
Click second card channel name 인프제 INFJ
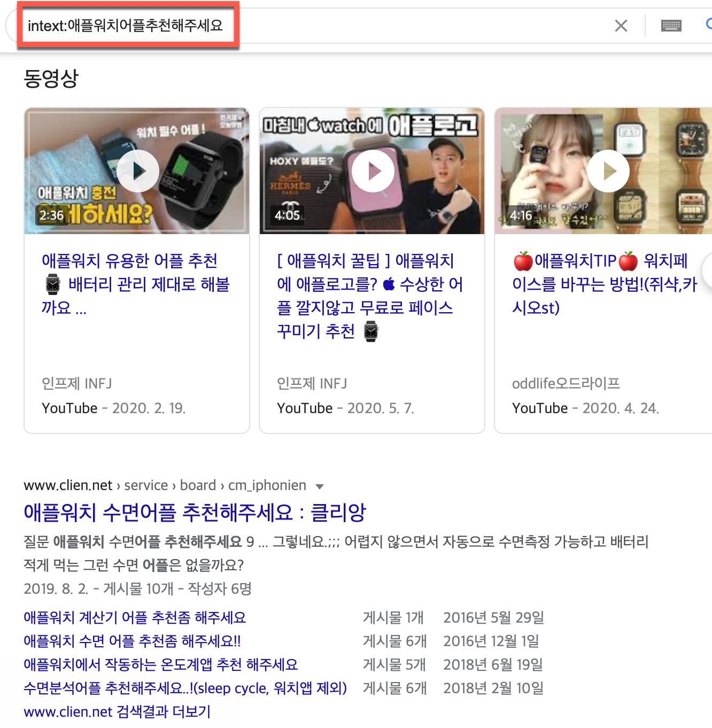[312, 383]
